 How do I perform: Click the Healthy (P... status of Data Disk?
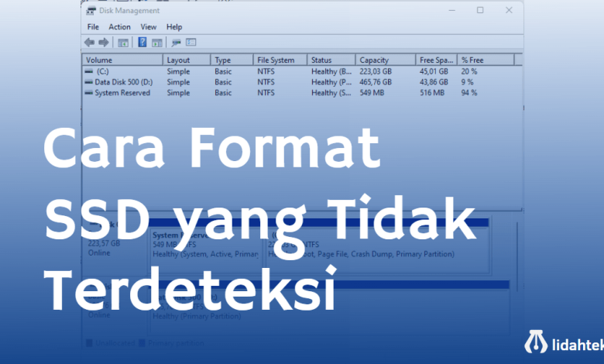[331, 82]
